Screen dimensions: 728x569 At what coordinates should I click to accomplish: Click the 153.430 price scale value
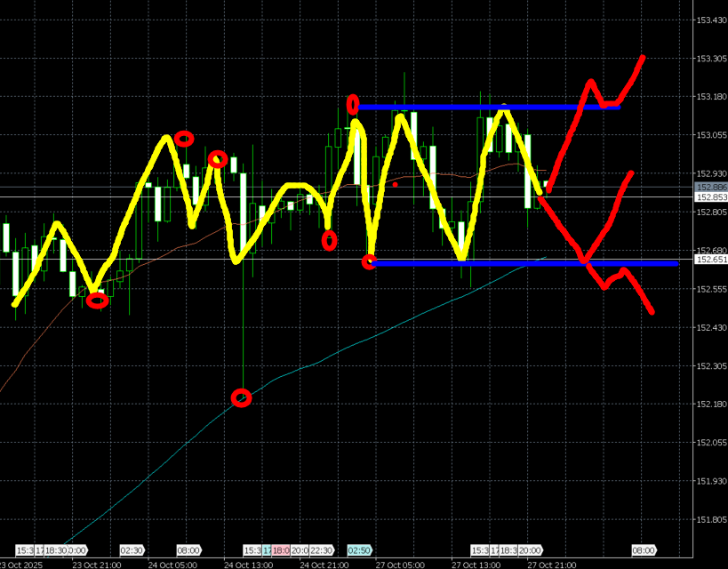coord(710,20)
